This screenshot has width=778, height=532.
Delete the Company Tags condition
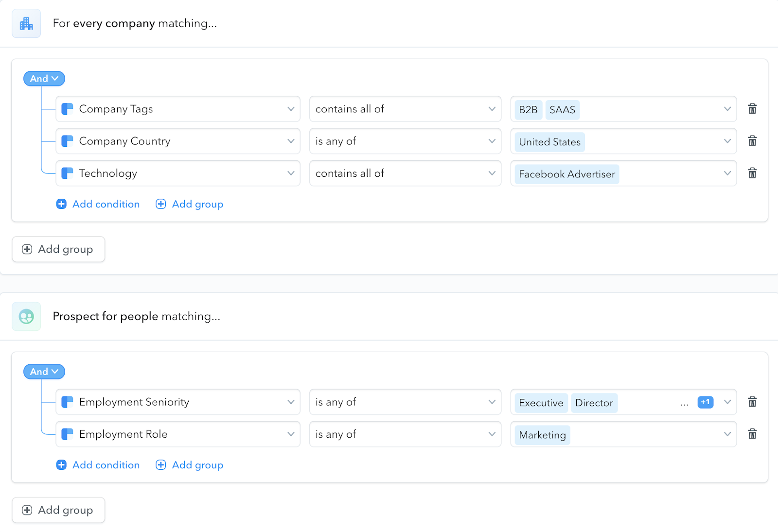tap(752, 109)
